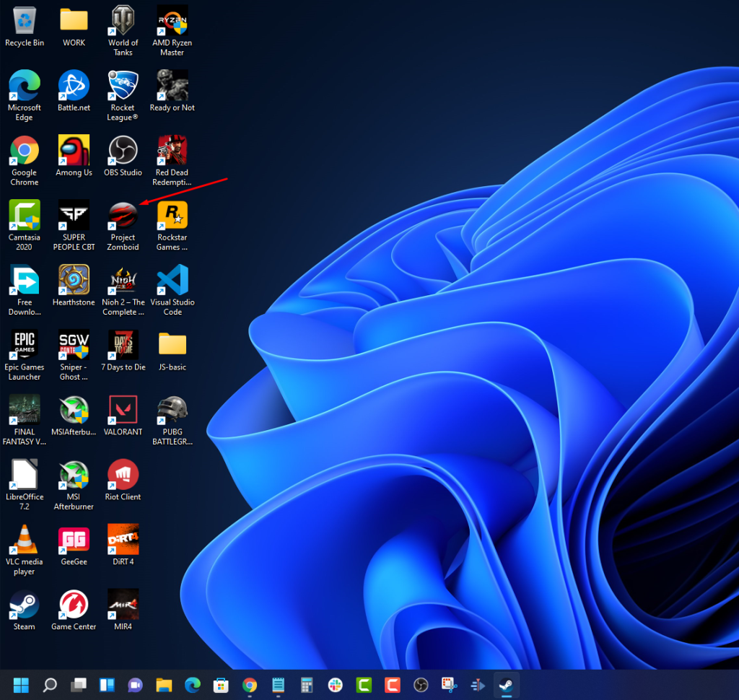Open the red Camtasia Recorder taskbar icon
739x700 pixels.
392,685
